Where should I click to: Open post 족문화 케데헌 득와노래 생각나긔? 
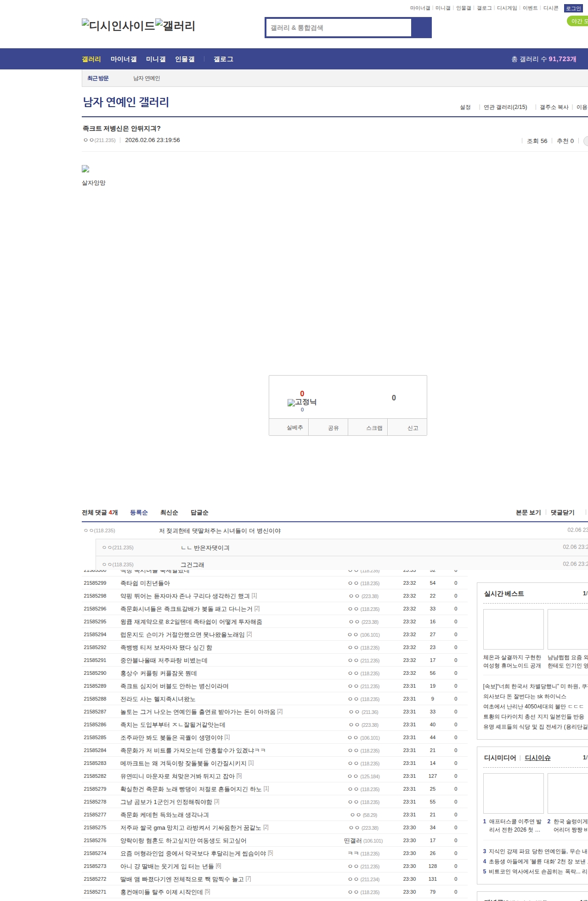[x=164, y=815]
